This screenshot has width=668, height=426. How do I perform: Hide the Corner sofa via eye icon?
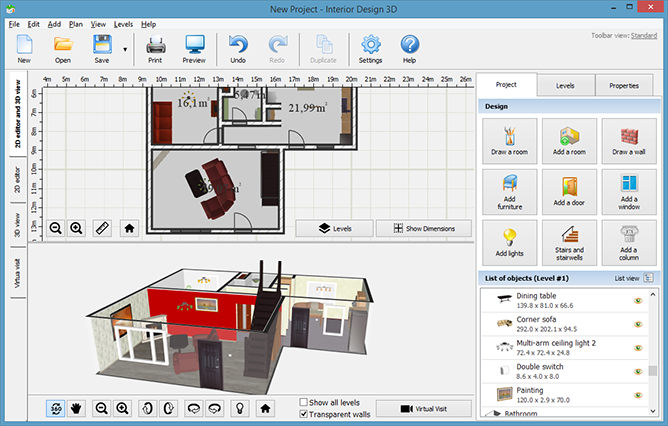point(638,324)
